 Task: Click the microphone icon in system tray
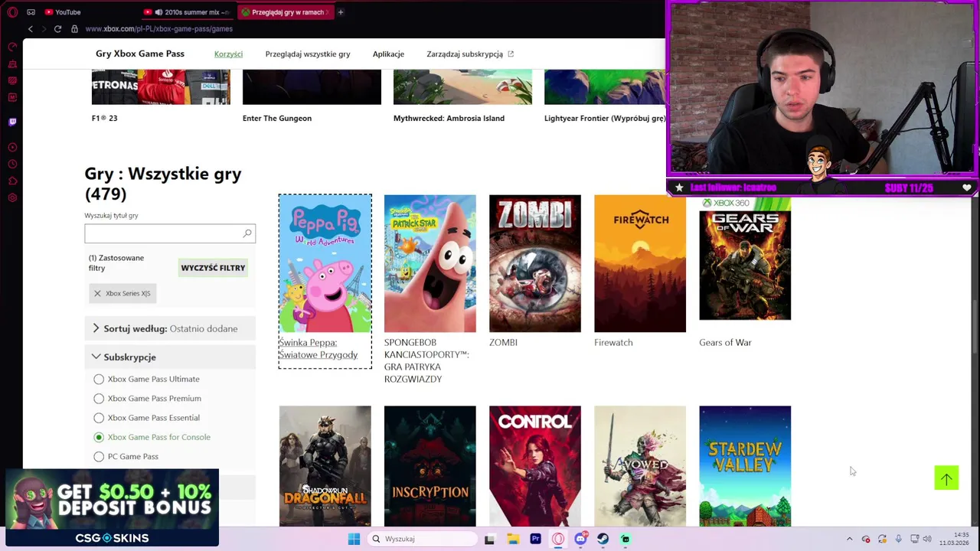click(898, 539)
